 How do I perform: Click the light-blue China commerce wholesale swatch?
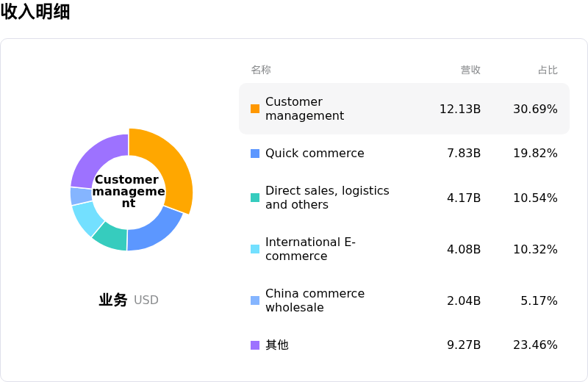(255, 300)
